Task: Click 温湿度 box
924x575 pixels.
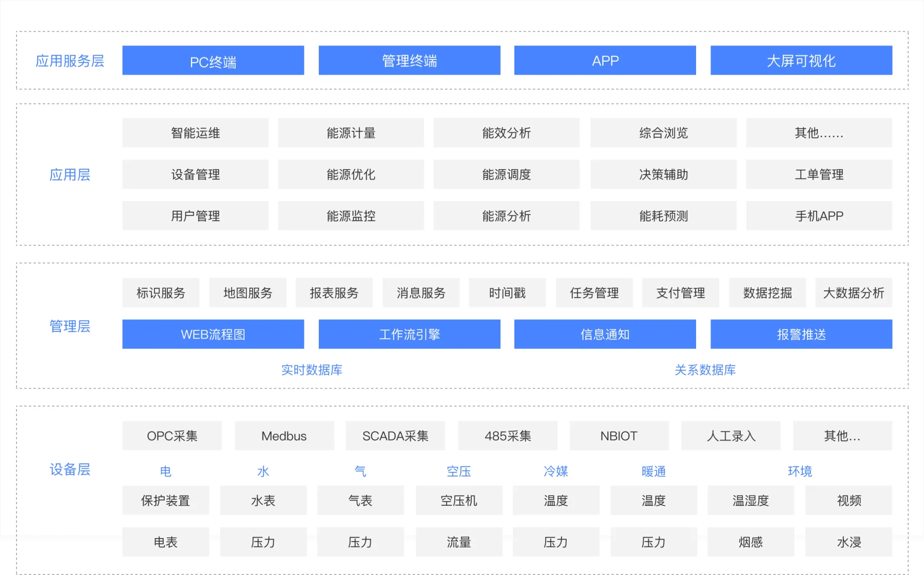Action: tap(751, 501)
